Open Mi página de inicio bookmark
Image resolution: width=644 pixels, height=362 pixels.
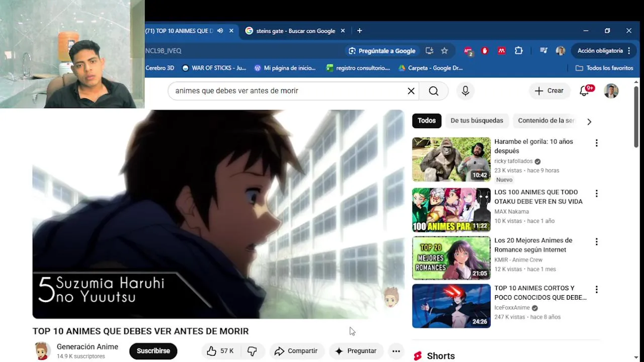[x=285, y=68]
